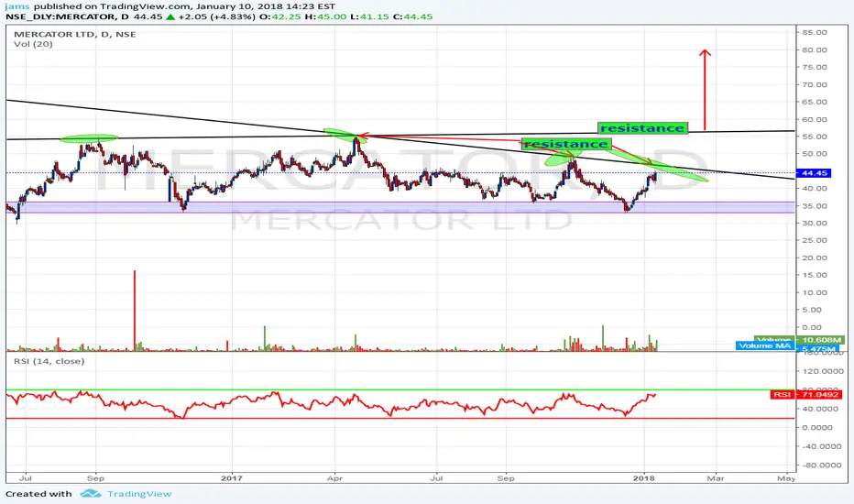Follow the 'TradingView' text link in footer
Viewport: 854px width, 504px height.
139,494
